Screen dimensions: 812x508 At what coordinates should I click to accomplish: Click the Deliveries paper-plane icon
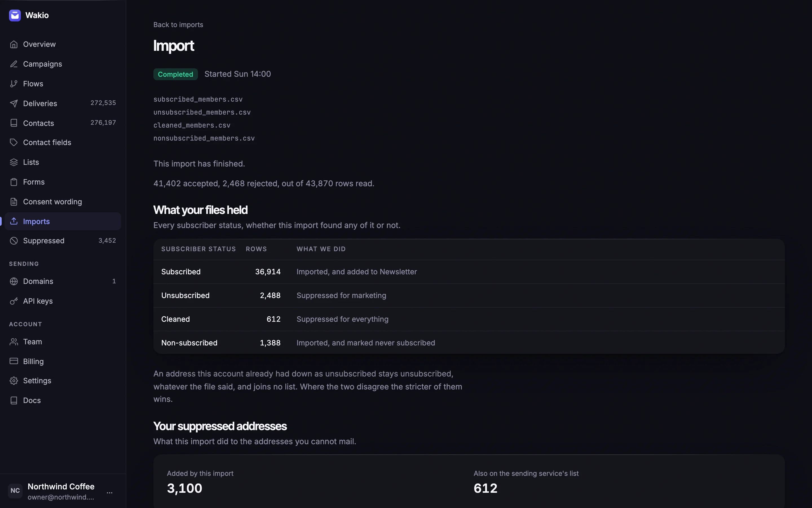tap(14, 104)
